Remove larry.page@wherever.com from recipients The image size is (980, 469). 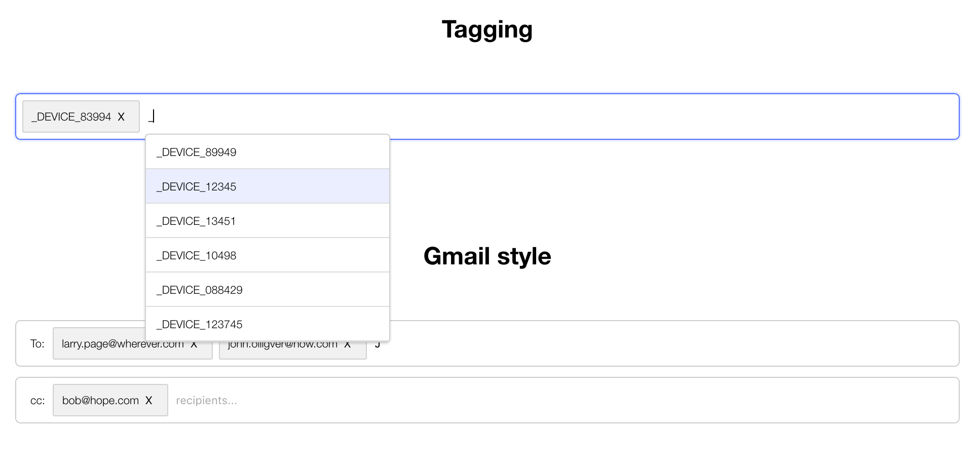(195, 343)
